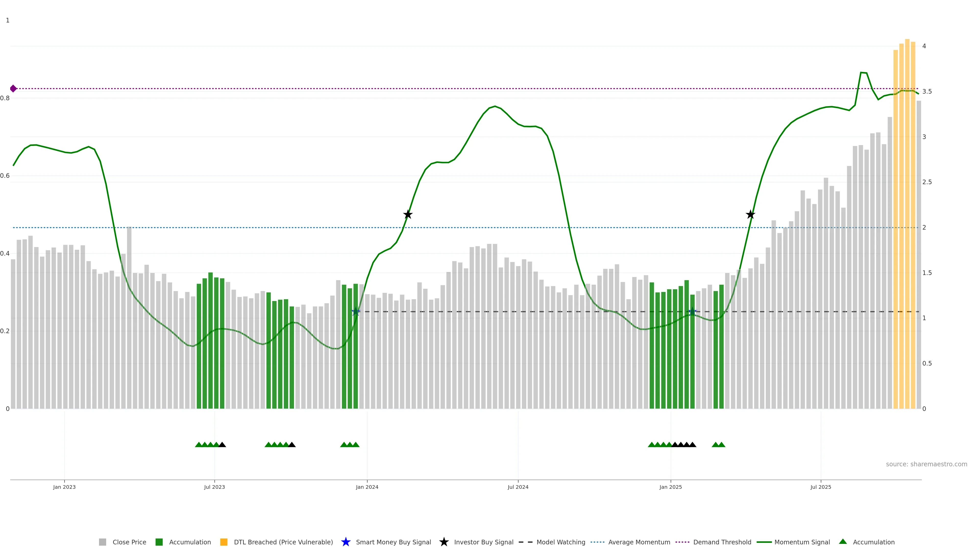Toggle the Close Price legend entry
The image size is (980, 551).
129,542
